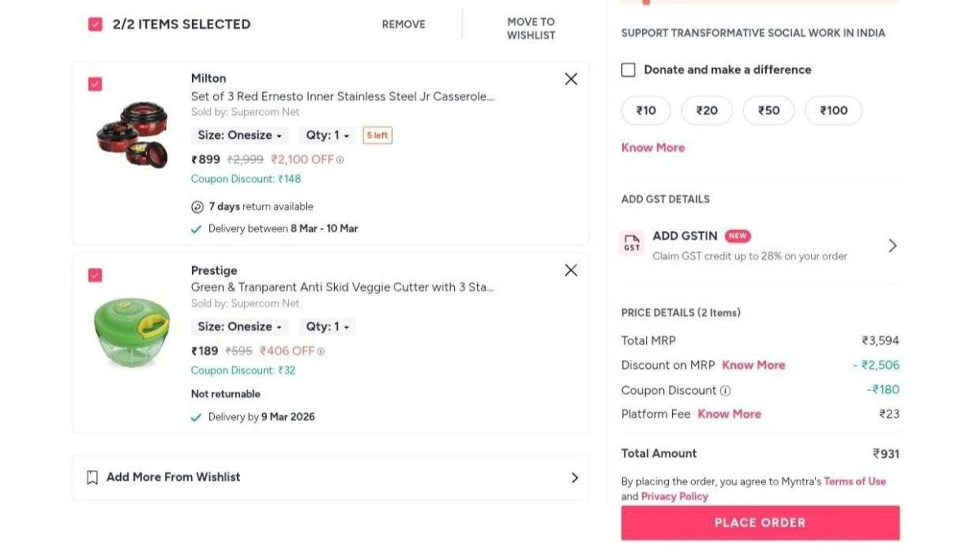The height and width of the screenshot is (550, 980).
Task: Uncheck the Milton casserole item checkbox
Action: [x=96, y=84]
